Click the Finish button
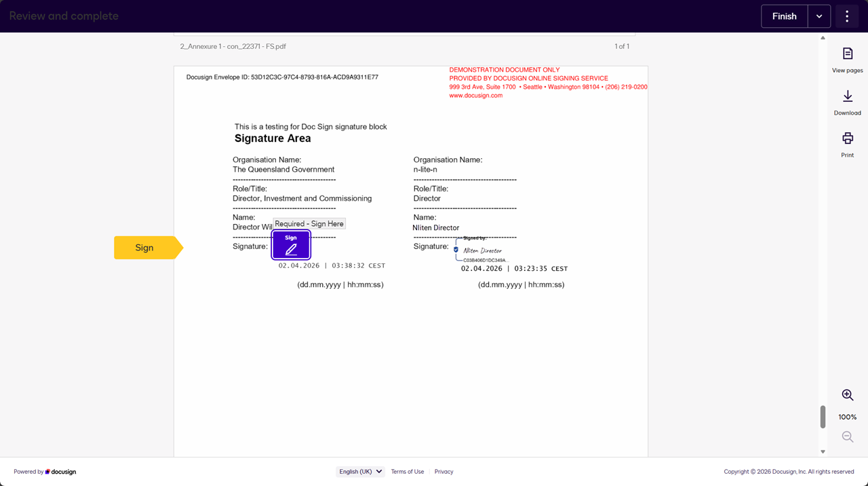Screen dimensions: 868x486 click(x=784, y=16)
